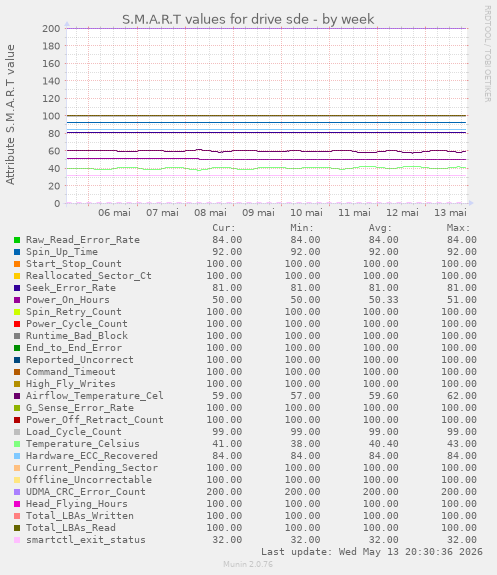This screenshot has height=575, width=497.
Task: Click the Cur column header
Action: tap(224, 228)
